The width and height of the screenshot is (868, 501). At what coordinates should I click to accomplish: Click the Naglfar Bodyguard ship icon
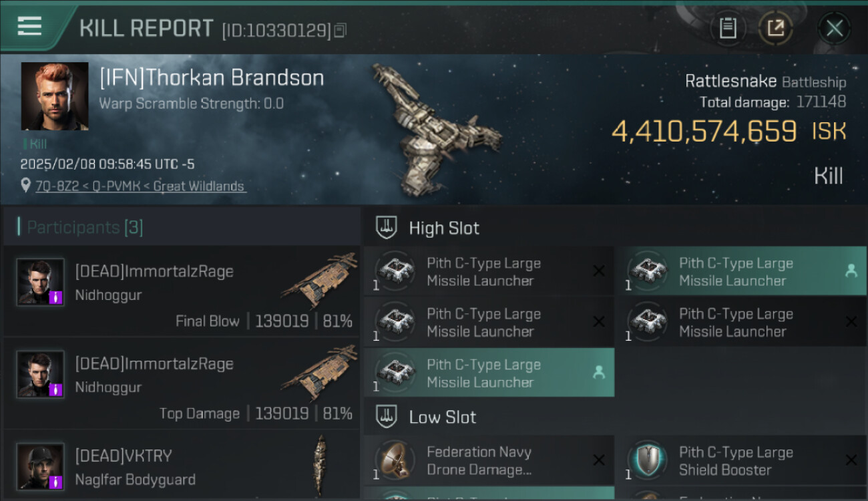pyautogui.click(x=320, y=466)
